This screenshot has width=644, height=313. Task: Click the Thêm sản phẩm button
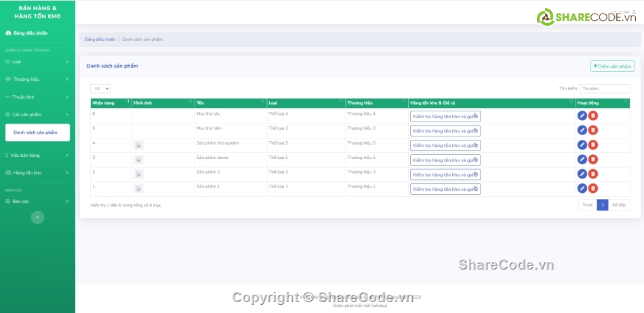pos(612,67)
